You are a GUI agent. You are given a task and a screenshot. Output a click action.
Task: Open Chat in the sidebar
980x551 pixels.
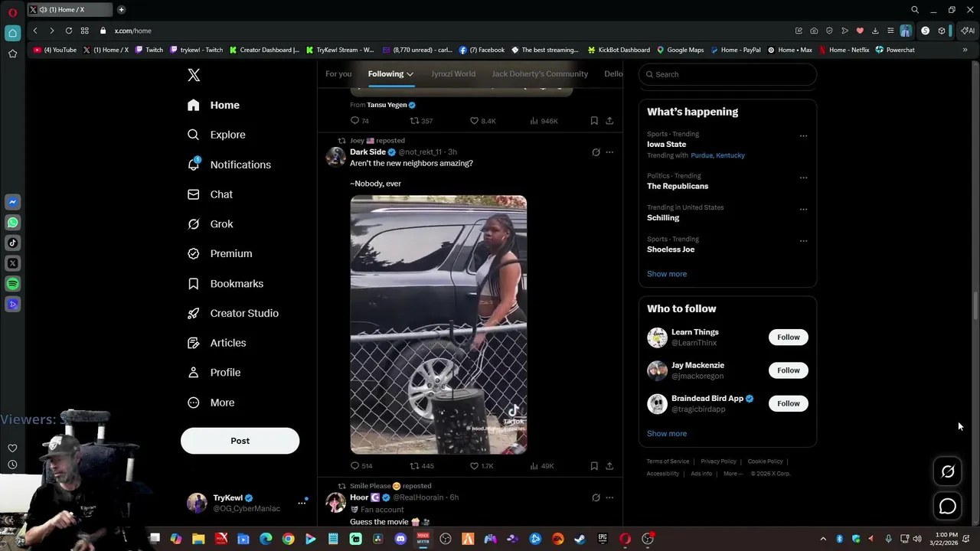tap(211, 194)
